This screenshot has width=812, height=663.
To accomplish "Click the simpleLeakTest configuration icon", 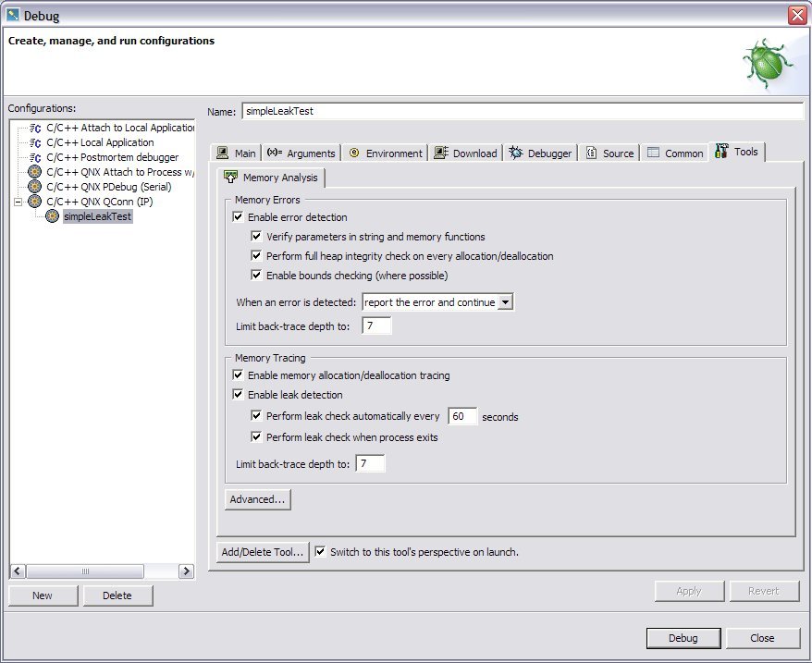I will (x=53, y=215).
